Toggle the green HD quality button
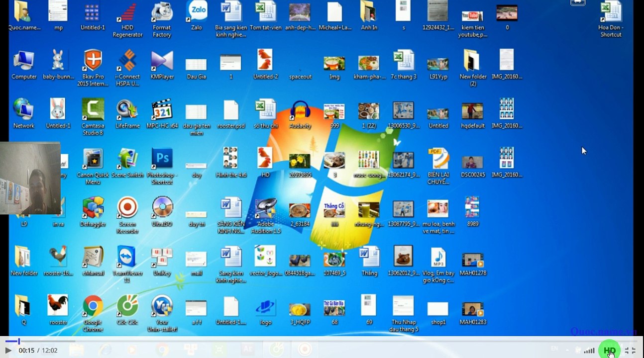Screen dimensions: 644x358 pos(610,351)
